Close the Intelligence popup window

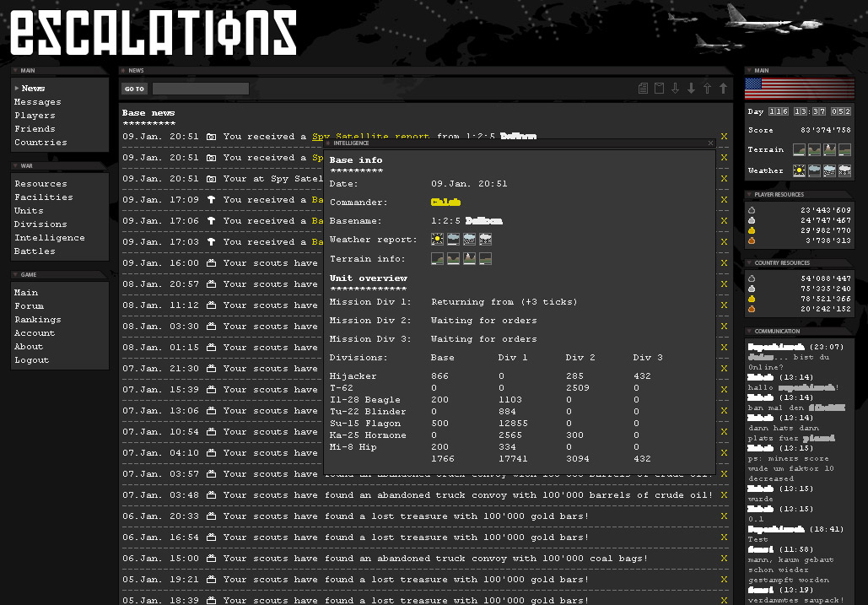711,143
